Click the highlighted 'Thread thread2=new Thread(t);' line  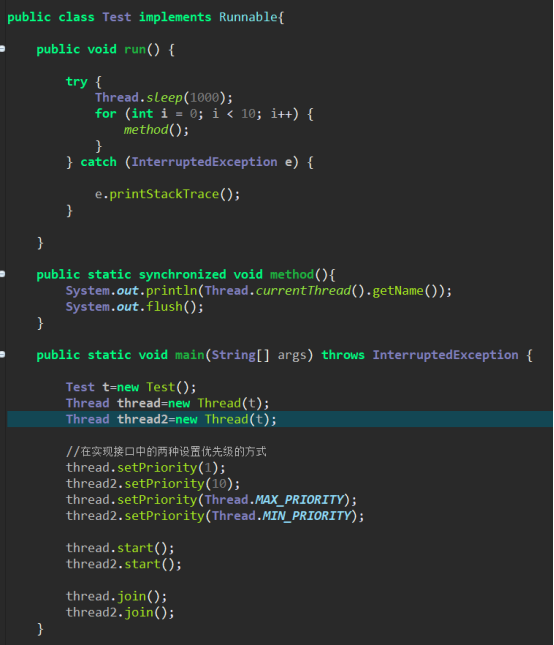[280, 419]
